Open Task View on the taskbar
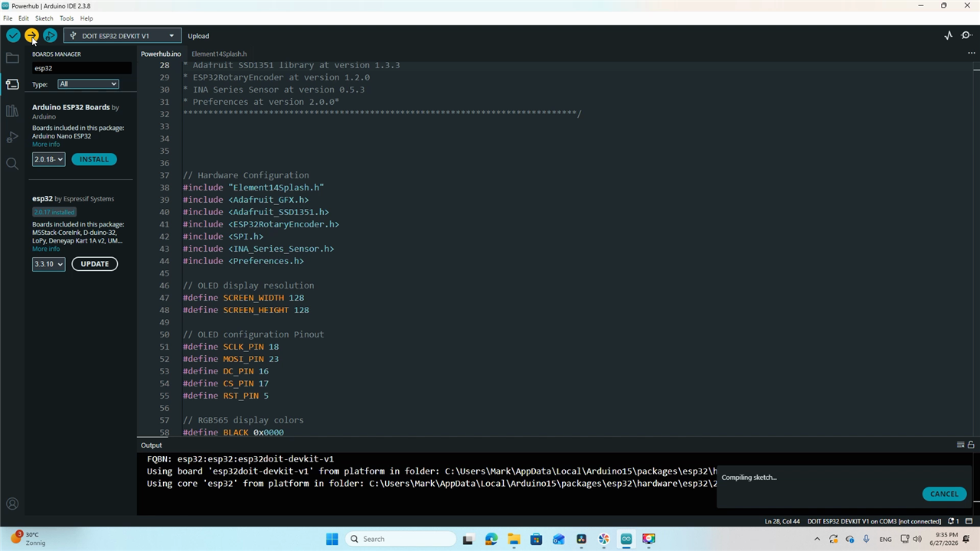The image size is (980, 551). [x=468, y=539]
